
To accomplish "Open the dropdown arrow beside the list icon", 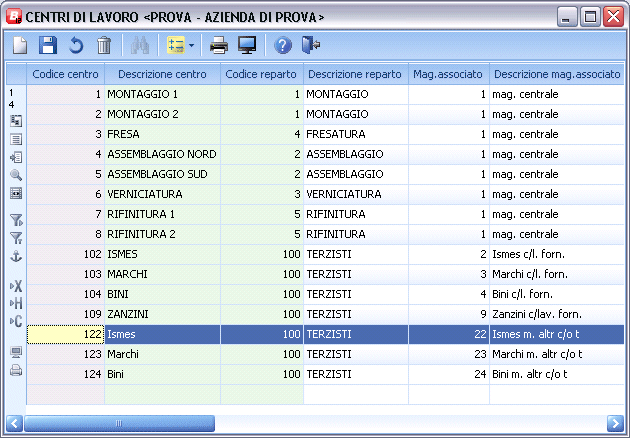I will pos(192,45).
